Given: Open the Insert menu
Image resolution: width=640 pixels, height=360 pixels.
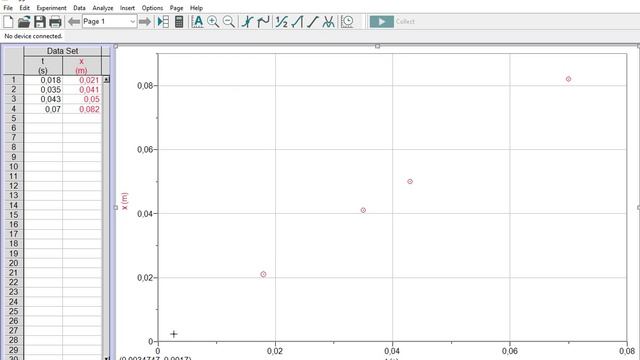Looking at the screenshot, I should 127,8.
